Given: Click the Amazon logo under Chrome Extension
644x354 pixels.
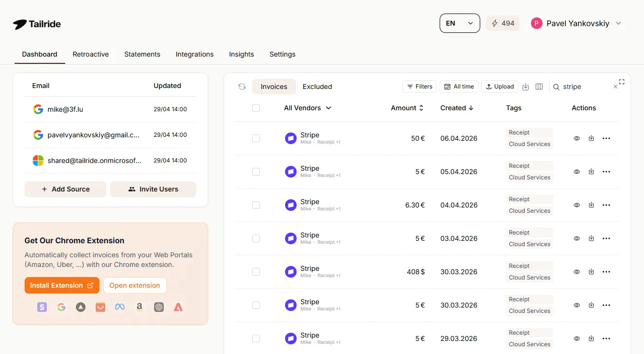Looking at the screenshot, I should tap(139, 307).
